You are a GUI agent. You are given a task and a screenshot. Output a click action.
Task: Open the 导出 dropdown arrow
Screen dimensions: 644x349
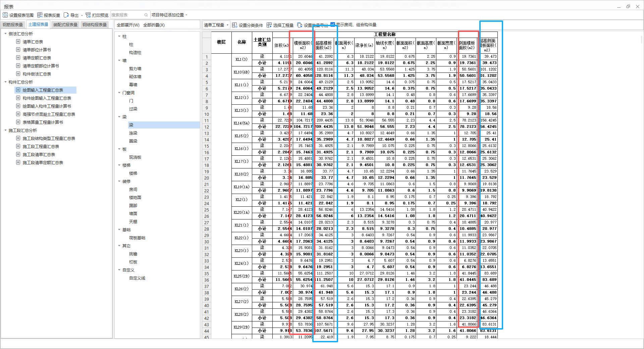pos(82,15)
